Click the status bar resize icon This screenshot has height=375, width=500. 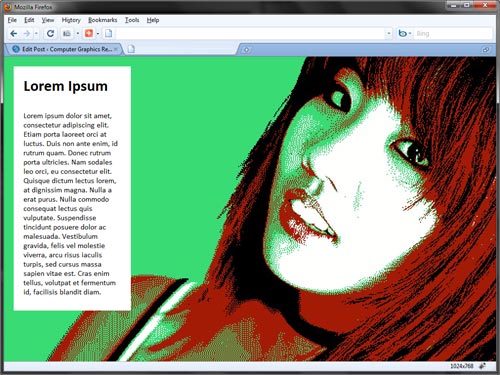coord(483,366)
